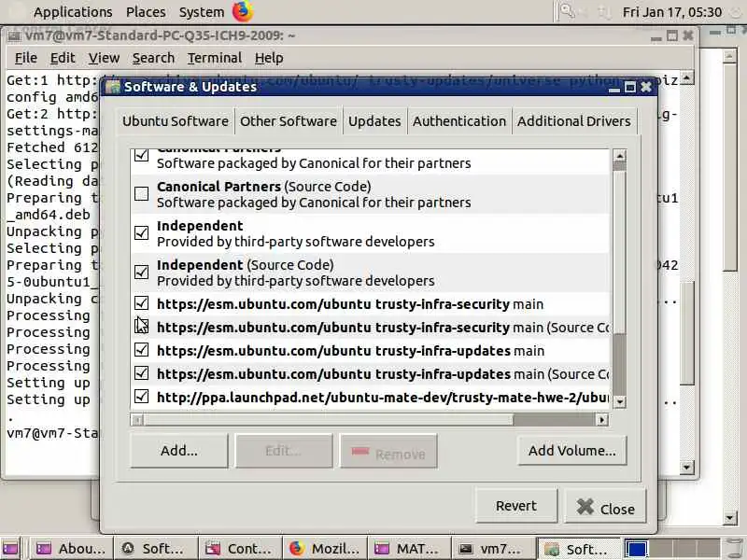Uncheck the Independent repository checkbox
Viewport: 747px width, 560px height.
142,232
